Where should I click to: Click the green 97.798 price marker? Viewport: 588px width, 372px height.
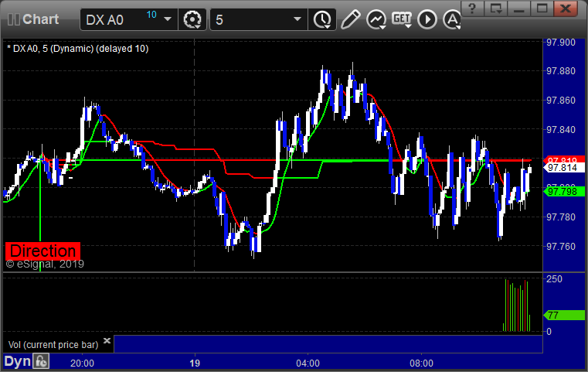(x=564, y=192)
